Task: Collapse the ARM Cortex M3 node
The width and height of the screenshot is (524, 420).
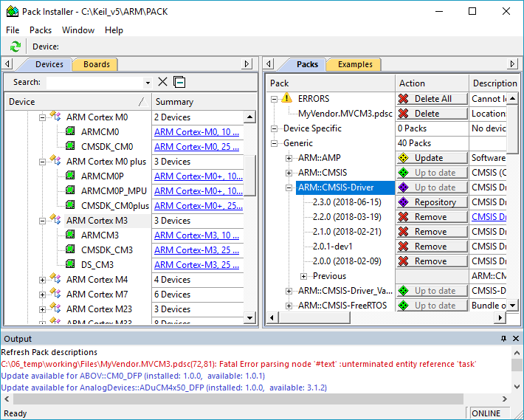Action: [x=42, y=221]
